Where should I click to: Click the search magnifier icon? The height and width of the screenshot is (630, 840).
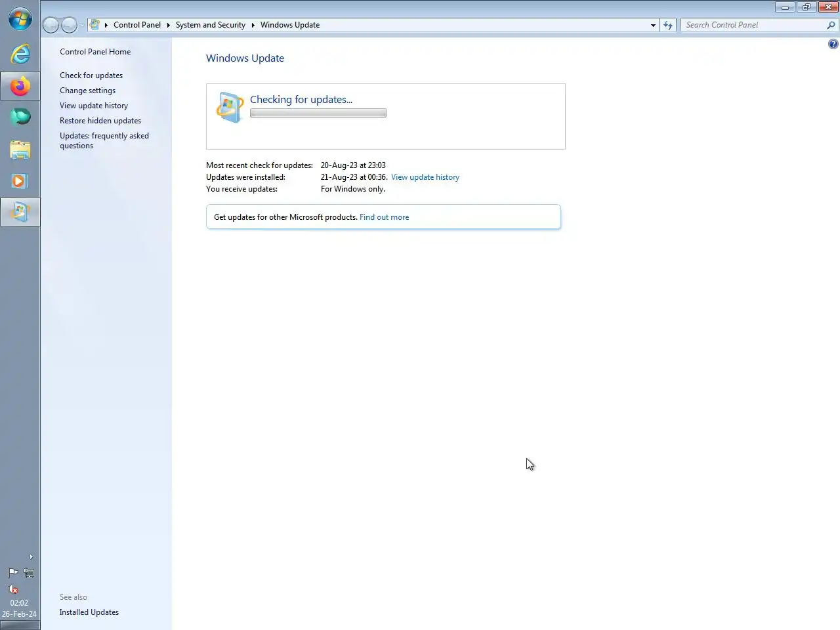831,25
